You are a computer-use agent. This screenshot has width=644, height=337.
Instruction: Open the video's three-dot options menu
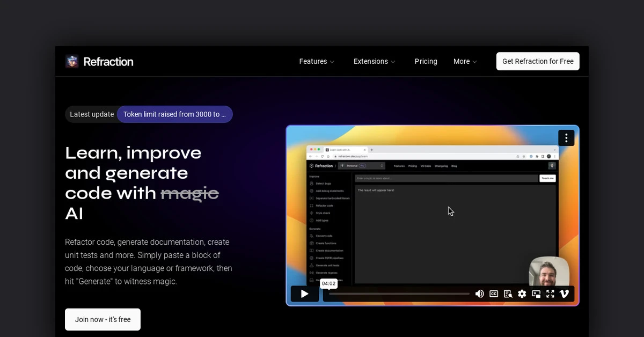(566, 138)
